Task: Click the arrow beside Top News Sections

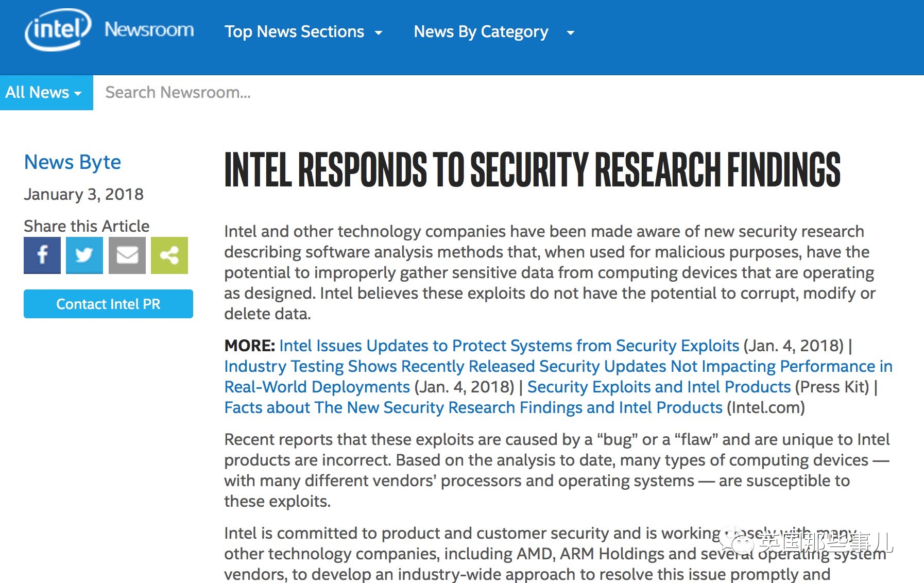Action: (x=379, y=33)
